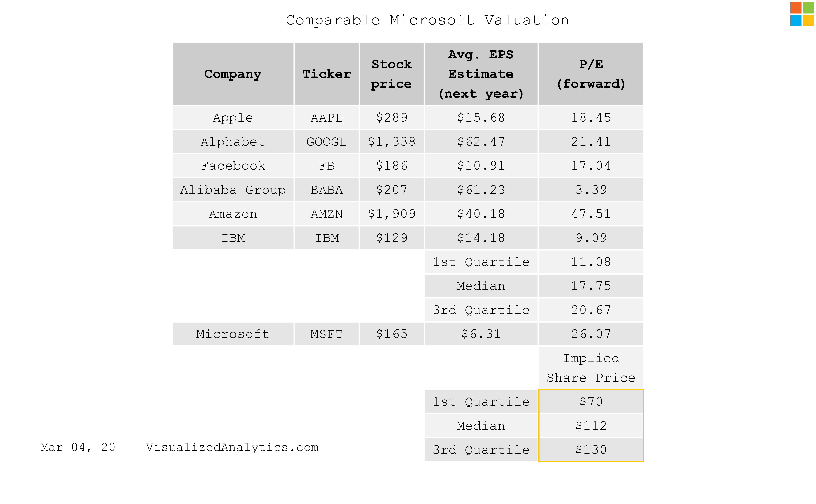This screenshot has width=816, height=504.
Task: Select the P/E (forward) column header
Action: click(x=591, y=74)
